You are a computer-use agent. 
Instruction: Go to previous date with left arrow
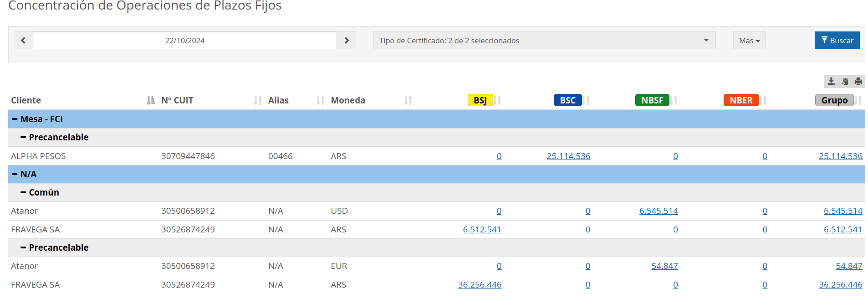(x=23, y=41)
